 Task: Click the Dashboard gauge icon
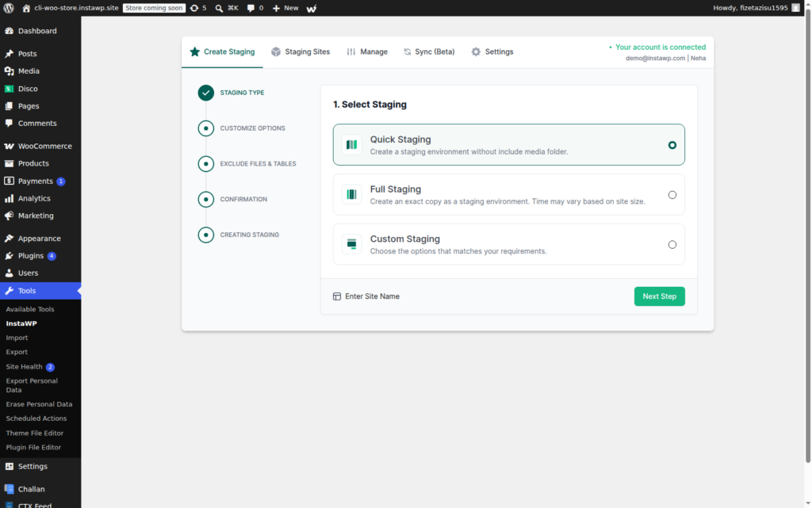tap(9, 31)
